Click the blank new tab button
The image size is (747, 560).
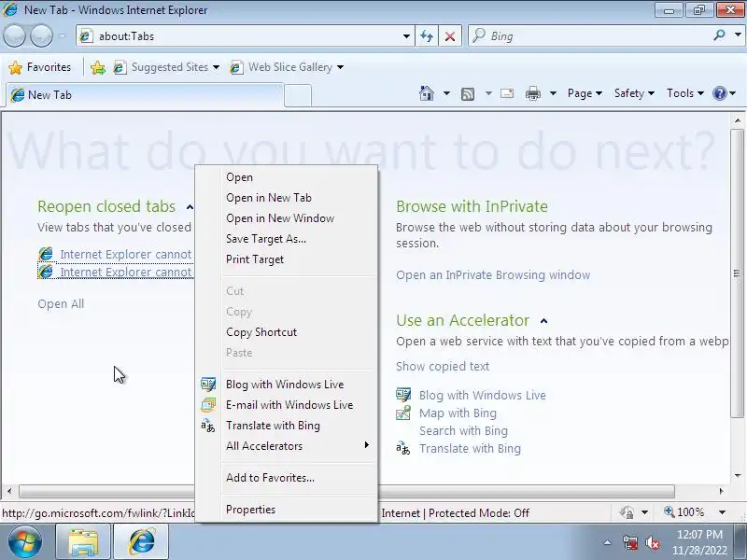tap(298, 95)
